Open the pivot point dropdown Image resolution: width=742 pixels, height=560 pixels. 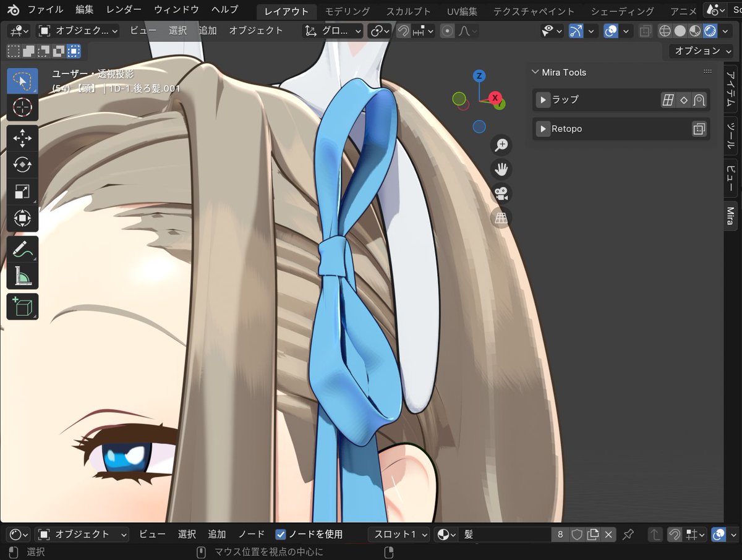[x=379, y=31]
